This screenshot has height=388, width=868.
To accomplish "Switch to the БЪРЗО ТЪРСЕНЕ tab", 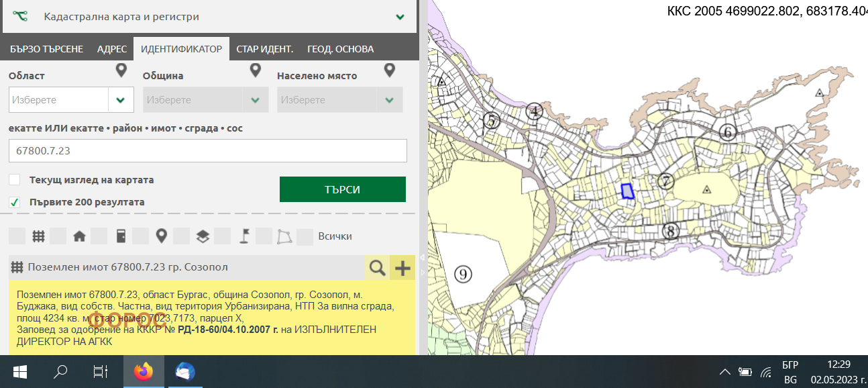I will [x=47, y=49].
